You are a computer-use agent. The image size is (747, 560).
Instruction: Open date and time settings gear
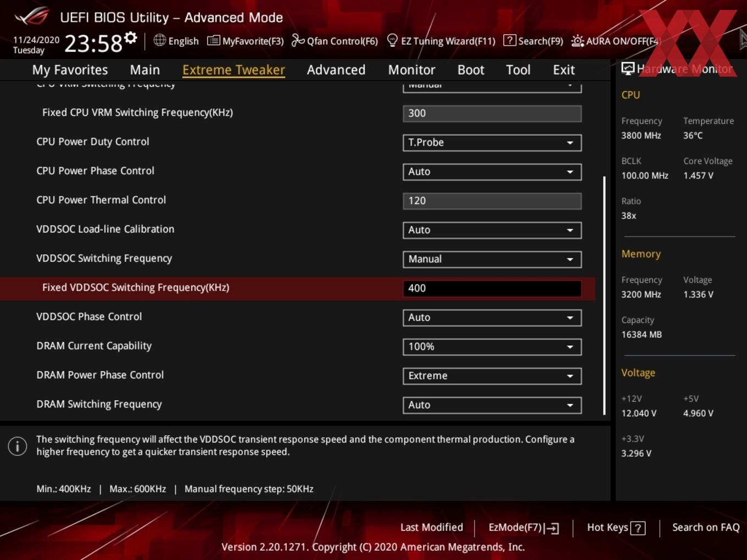(131, 37)
